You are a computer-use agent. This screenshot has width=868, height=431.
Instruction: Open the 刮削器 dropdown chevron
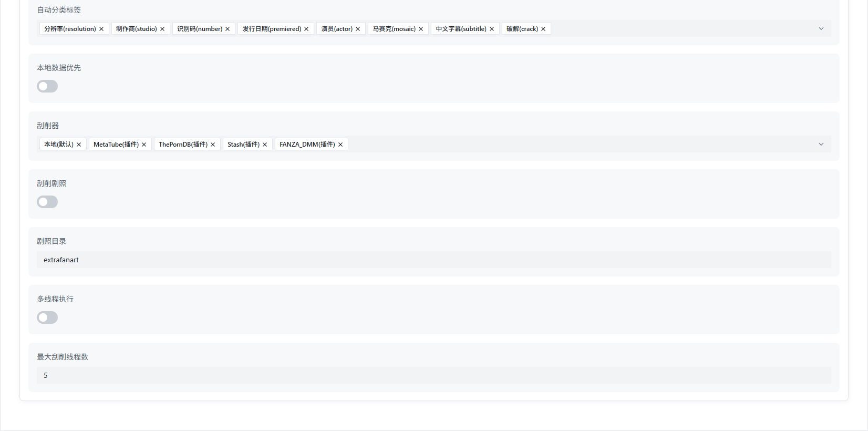click(821, 145)
